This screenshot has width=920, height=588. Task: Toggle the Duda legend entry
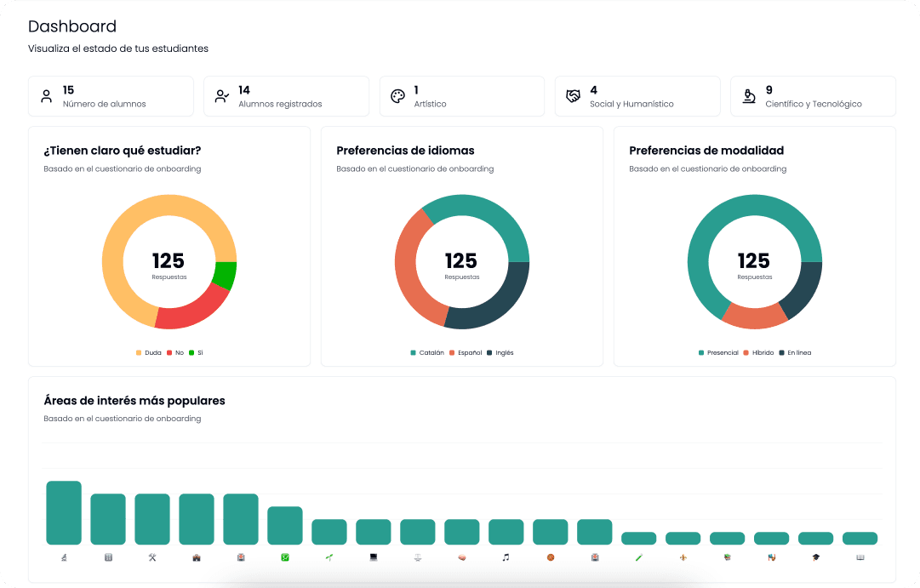(x=148, y=352)
